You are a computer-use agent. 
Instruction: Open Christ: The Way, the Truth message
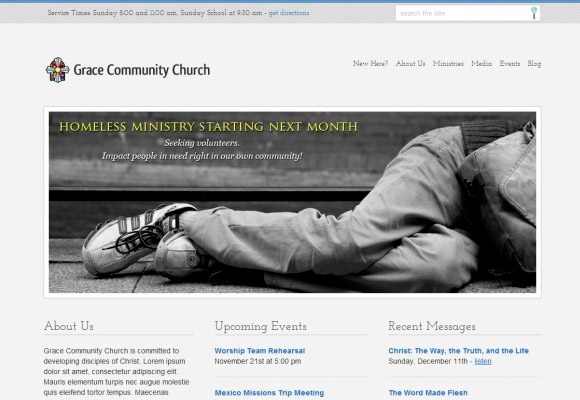[458, 351]
